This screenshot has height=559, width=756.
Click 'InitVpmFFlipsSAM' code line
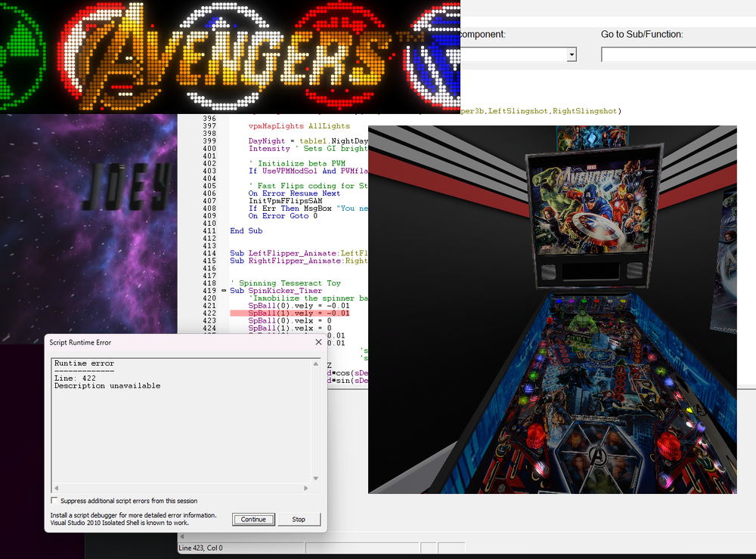click(286, 201)
